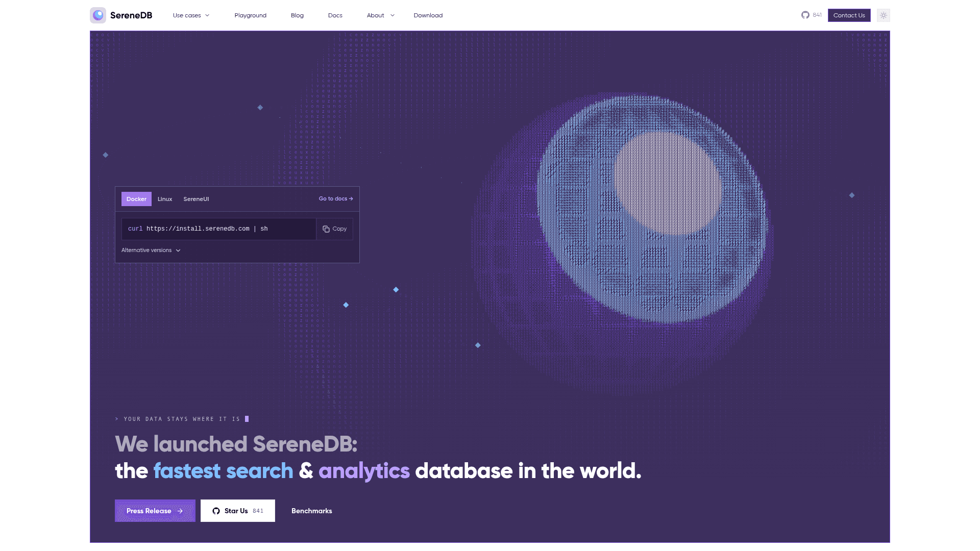Click the 841 count in Star Us button
This screenshot has width=980, height=551.
(258, 511)
